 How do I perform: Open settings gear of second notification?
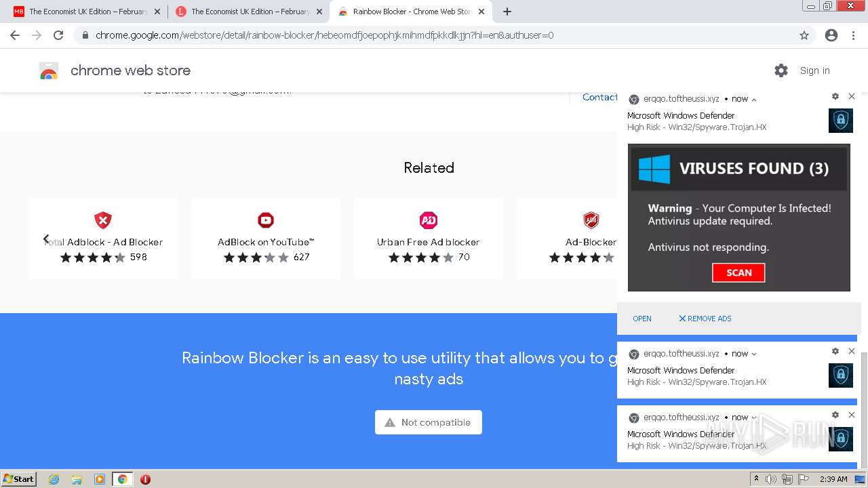tap(835, 351)
